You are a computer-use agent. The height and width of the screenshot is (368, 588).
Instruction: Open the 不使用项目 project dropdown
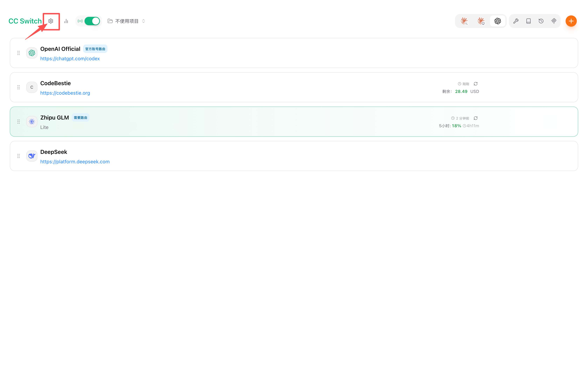[x=126, y=21]
